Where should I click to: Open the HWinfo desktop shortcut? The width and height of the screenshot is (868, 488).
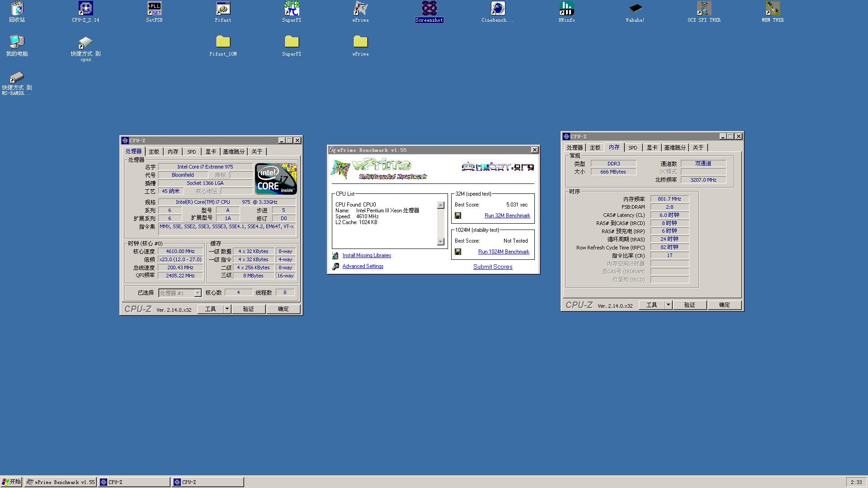[566, 12]
